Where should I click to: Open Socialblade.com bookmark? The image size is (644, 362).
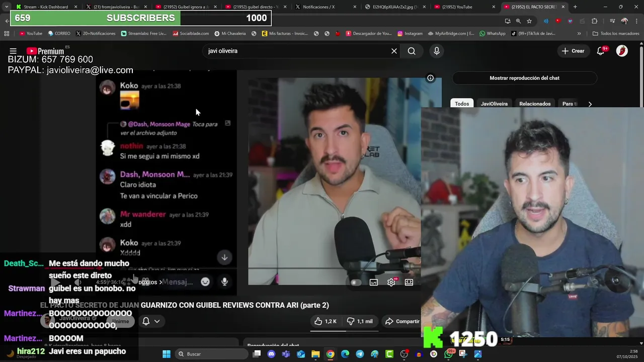(x=191, y=34)
